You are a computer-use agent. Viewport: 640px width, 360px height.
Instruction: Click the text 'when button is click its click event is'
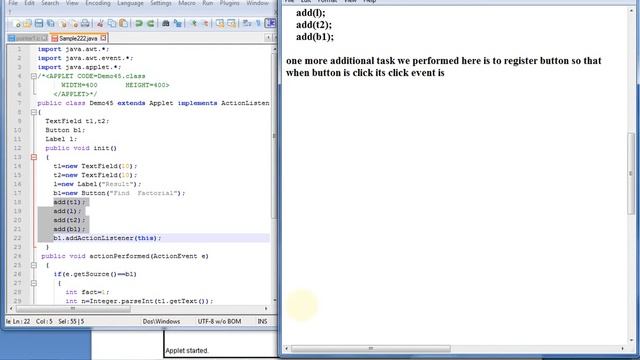365,73
